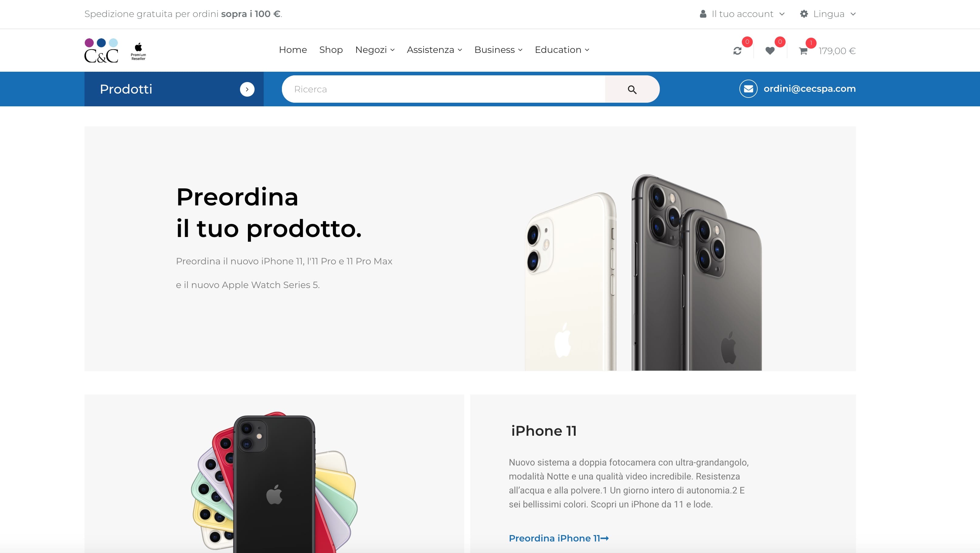The image size is (980, 553).
Task: Click the magnifying glass search button
Action: pos(632,89)
